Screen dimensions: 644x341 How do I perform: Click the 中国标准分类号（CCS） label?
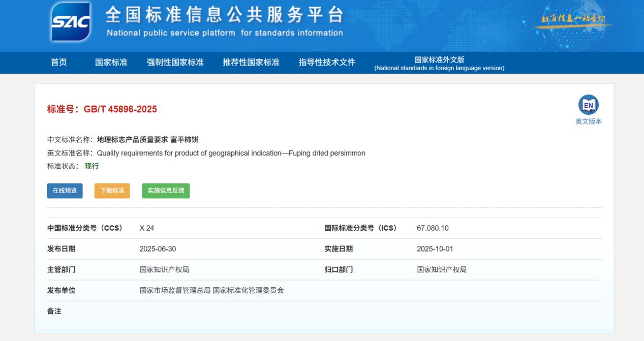tap(85, 228)
